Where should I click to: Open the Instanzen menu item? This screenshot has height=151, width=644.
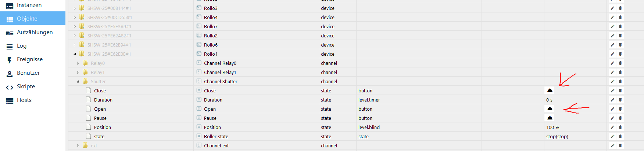(29, 5)
